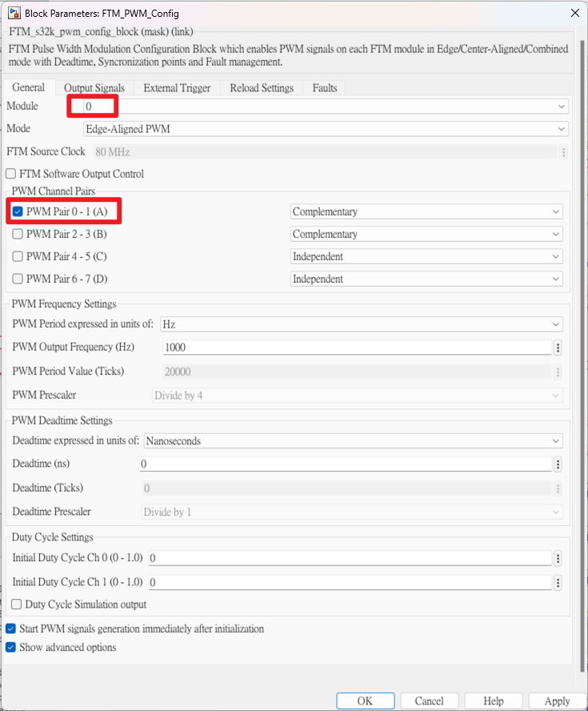
Task: Open the Module dropdown list
Action: coord(562,106)
